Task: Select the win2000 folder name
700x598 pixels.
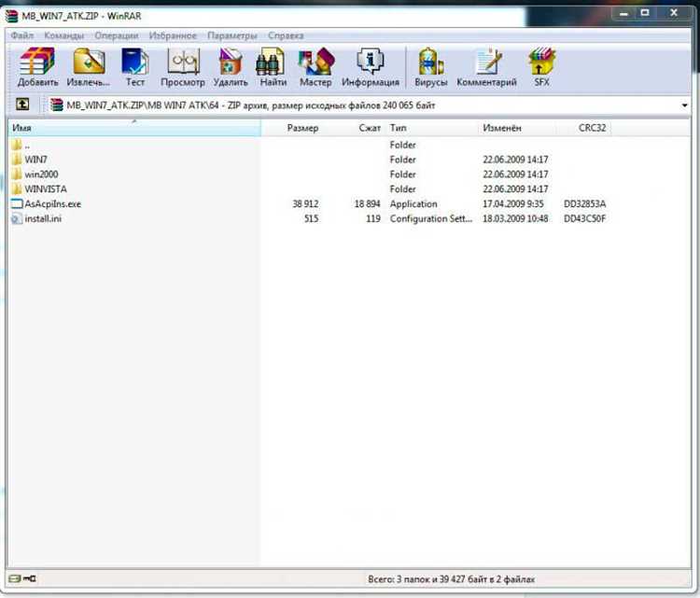Action: (41, 174)
